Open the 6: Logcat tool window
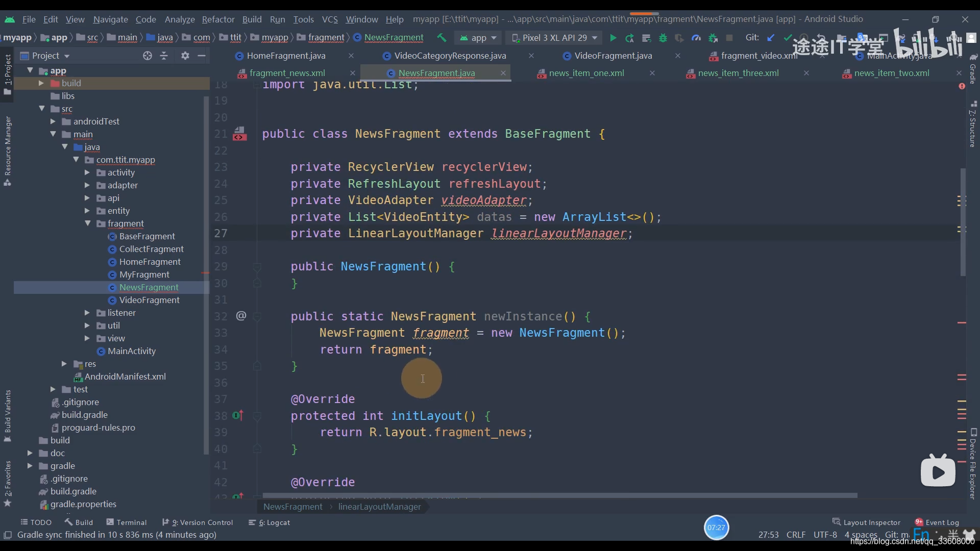This screenshot has height=551, width=980. tap(269, 522)
